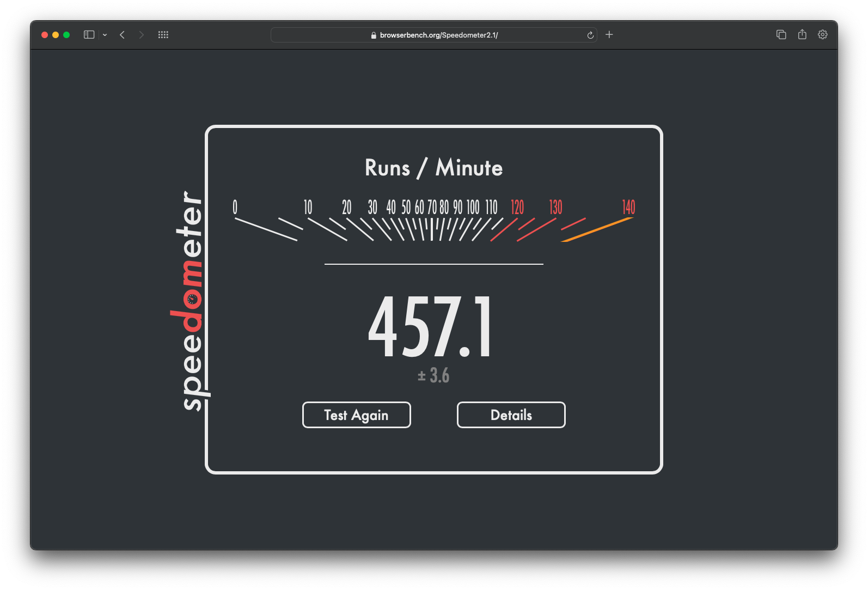The height and width of the screenshot is (590, 868).
Task: Click the 140 gauge label
Action: click(629, 207)
